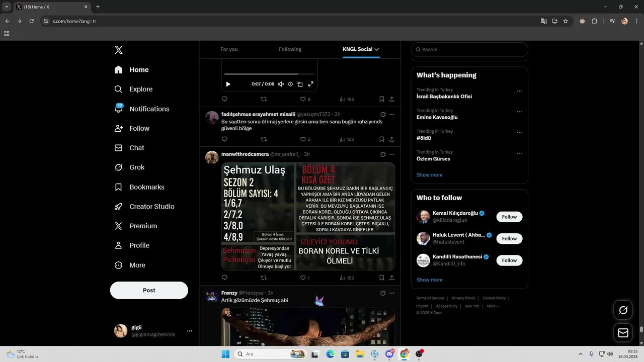
Task: Open manwithredcamera's profile avatar
Action: [x=212, y=157]
